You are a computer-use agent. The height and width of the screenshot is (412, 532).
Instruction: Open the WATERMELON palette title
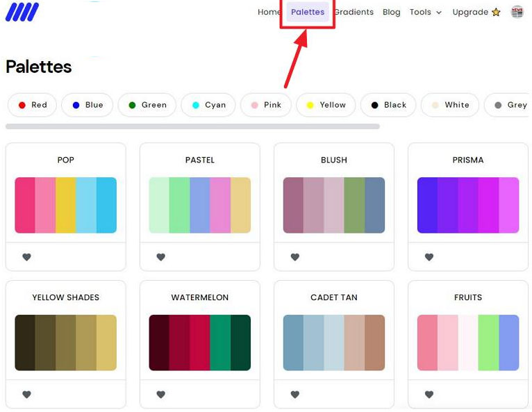point(200,297)
